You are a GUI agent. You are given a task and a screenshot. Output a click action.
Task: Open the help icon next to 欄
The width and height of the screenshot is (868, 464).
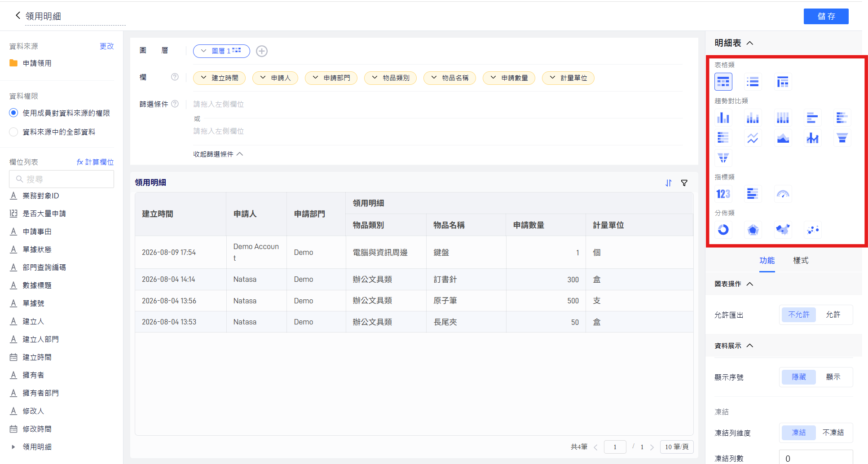click(x=175, y=77)
